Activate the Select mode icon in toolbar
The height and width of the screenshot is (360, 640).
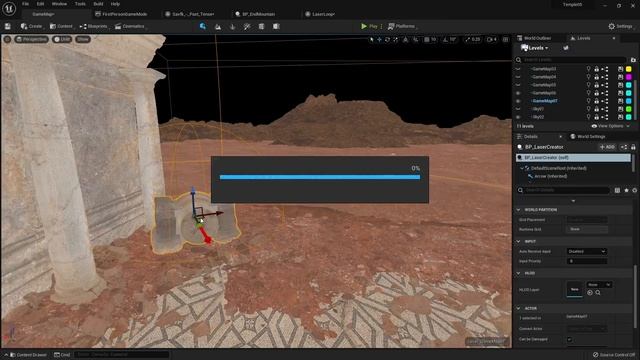(203, 26)
